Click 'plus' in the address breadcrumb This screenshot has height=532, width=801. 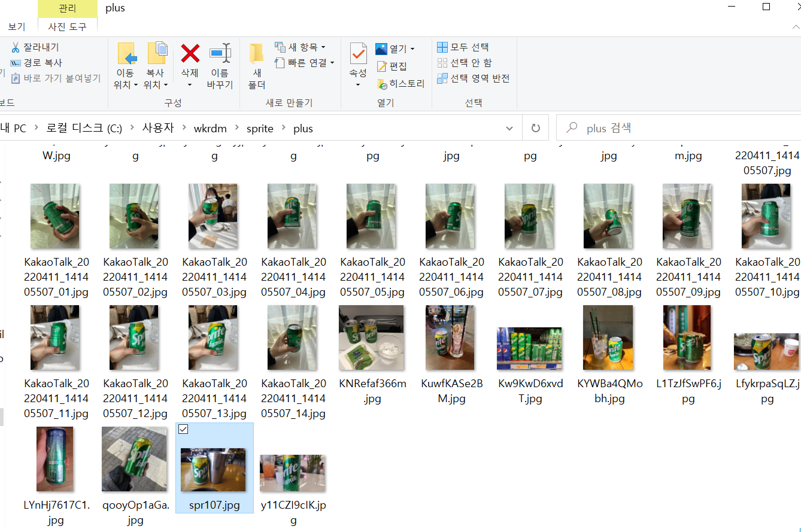pos(303,128)
